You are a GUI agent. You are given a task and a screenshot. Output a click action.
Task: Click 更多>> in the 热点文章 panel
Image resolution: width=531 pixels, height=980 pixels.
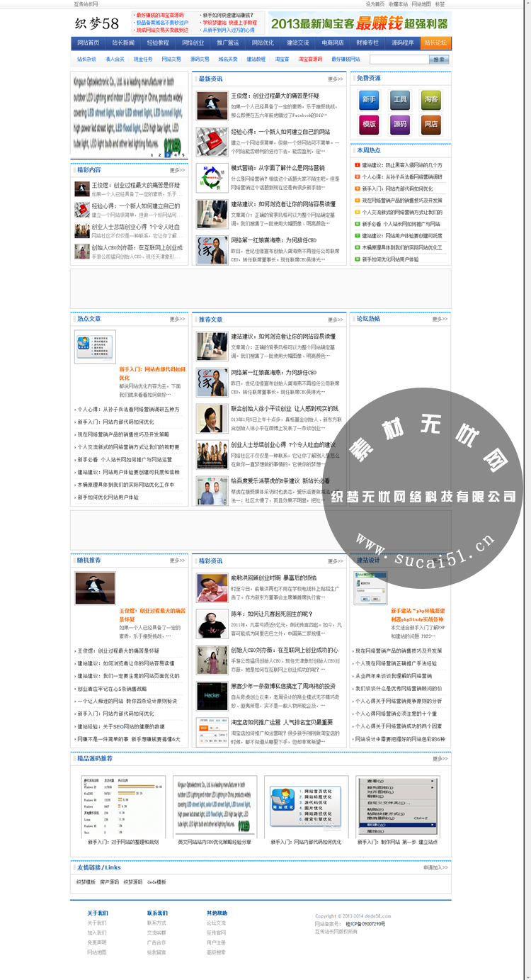(x=177, y=320)
